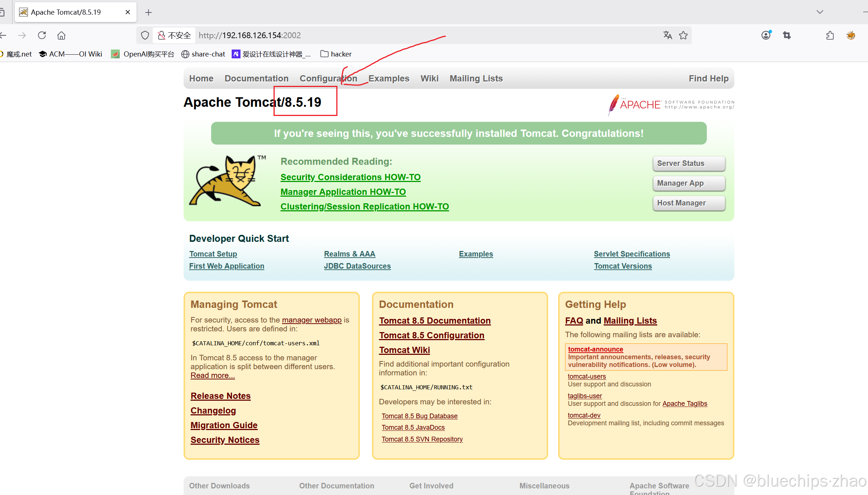Open Security Considerations HOW-TO link
The width and height of the screenshot is (868, 495).
(350, 177)
